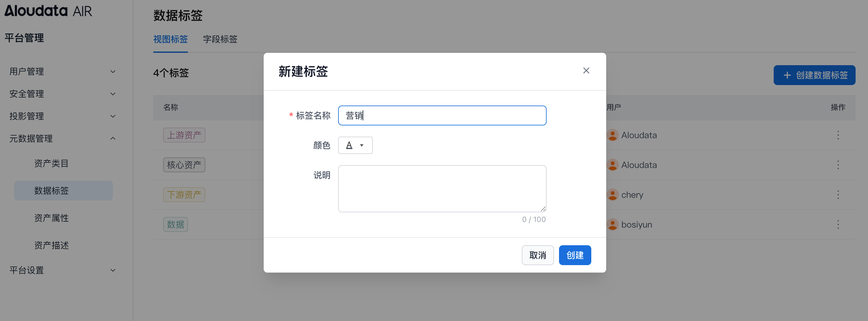This screenshot has width=868, height=321.
Task: Open more actions for 下游资产 row
Action: click(x=838, y=195)
